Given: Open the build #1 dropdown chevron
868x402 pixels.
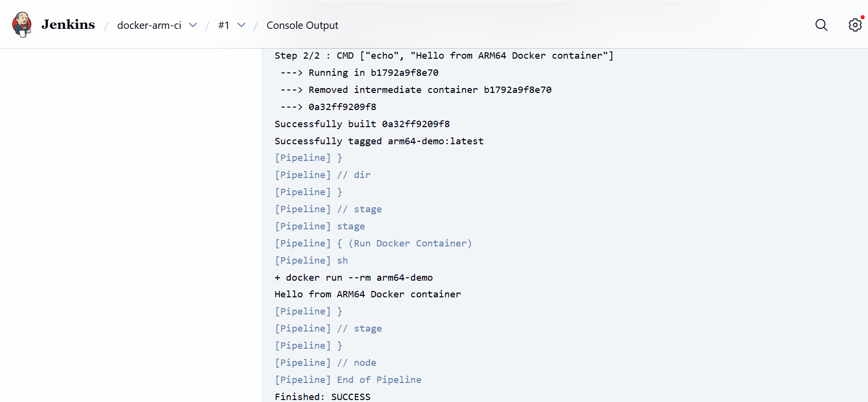Looking at the screenshot, I should [240, 25].
